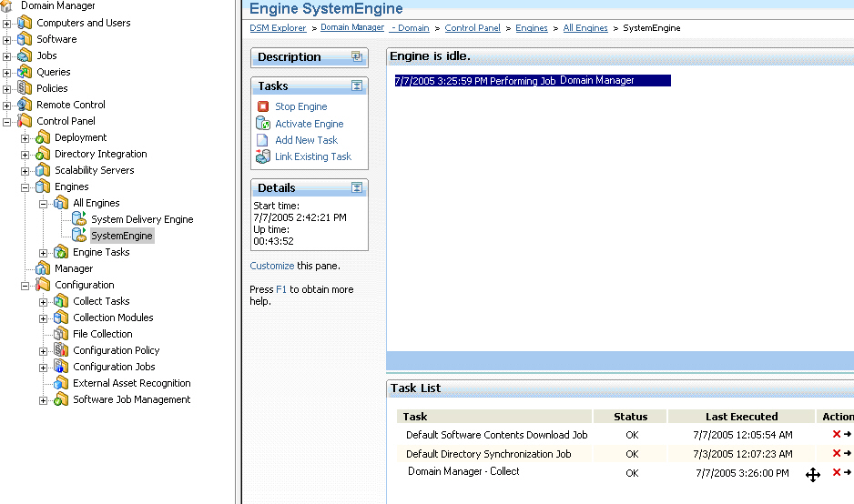854x504 pixels.
Task: Expand the Engine Tasks node
Action: click(43, 253)
